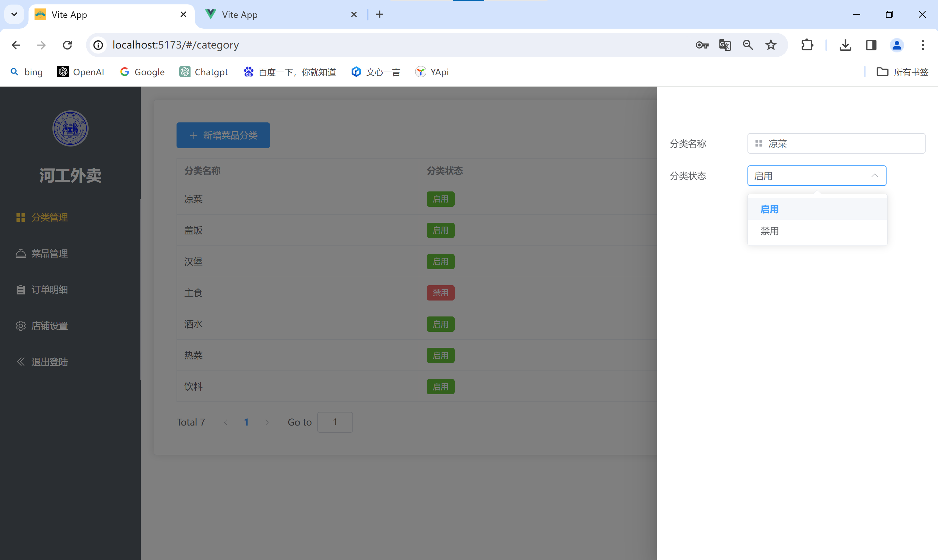
Task: Bookmark this page with the star icon
Action: 771,45
